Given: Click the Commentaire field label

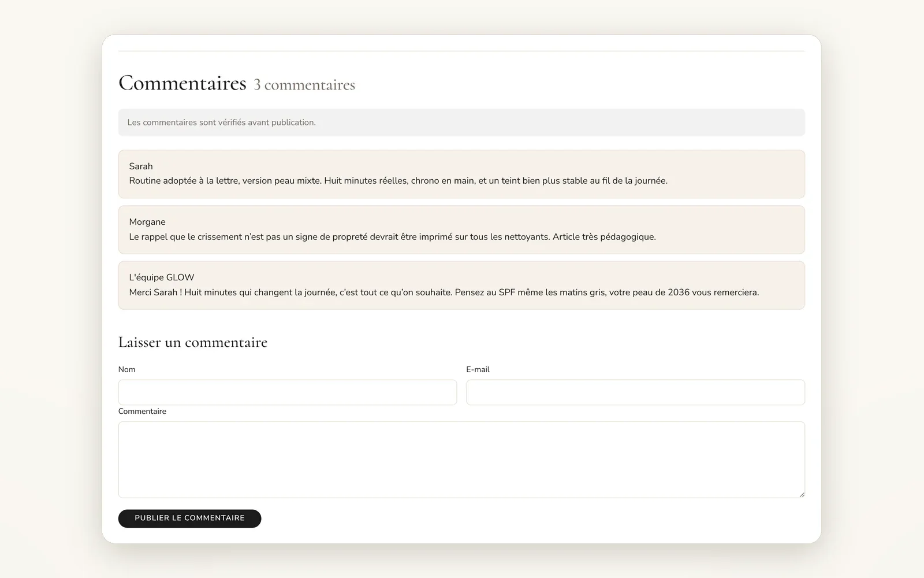Looking at the screenshot, I should pyautogui.click(x=142, y=412).
